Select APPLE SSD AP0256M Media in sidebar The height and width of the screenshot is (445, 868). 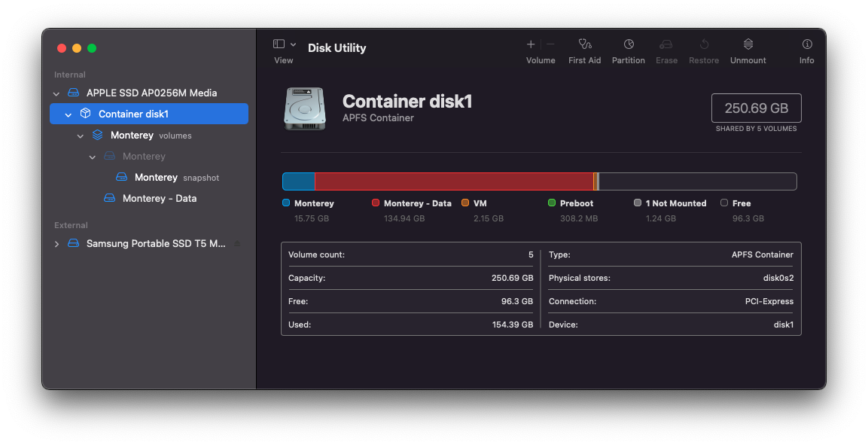pyautogui.click(x=149, y=93)
